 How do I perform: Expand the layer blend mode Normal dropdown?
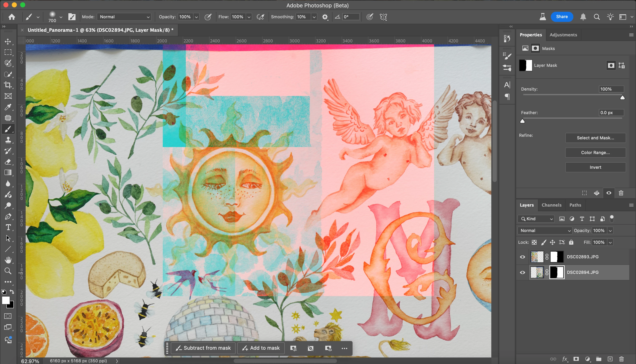[545, 231]
